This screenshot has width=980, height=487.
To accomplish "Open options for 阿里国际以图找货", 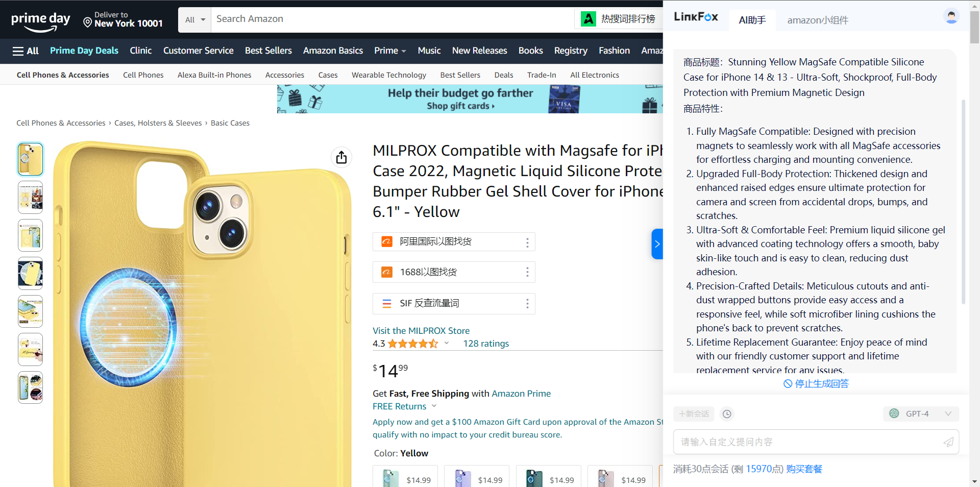I will (527, 242).
